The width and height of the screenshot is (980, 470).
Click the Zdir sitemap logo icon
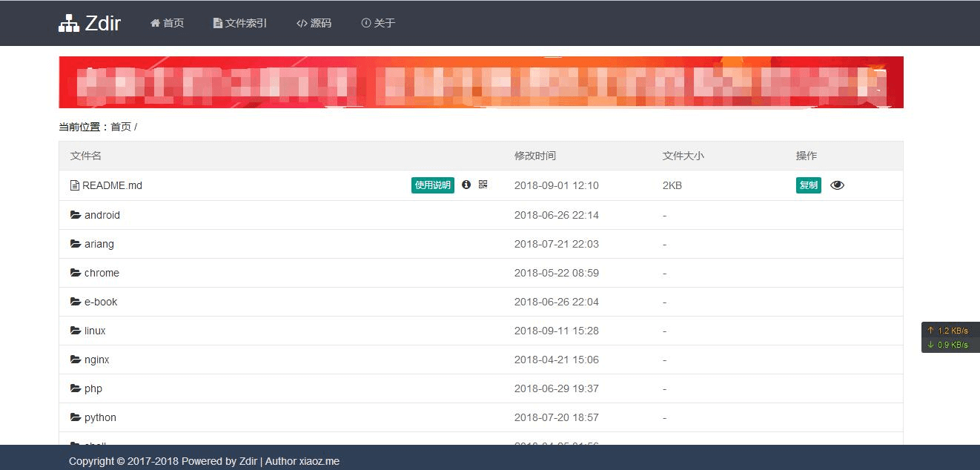pyautogui.click(x=67, y=22)
